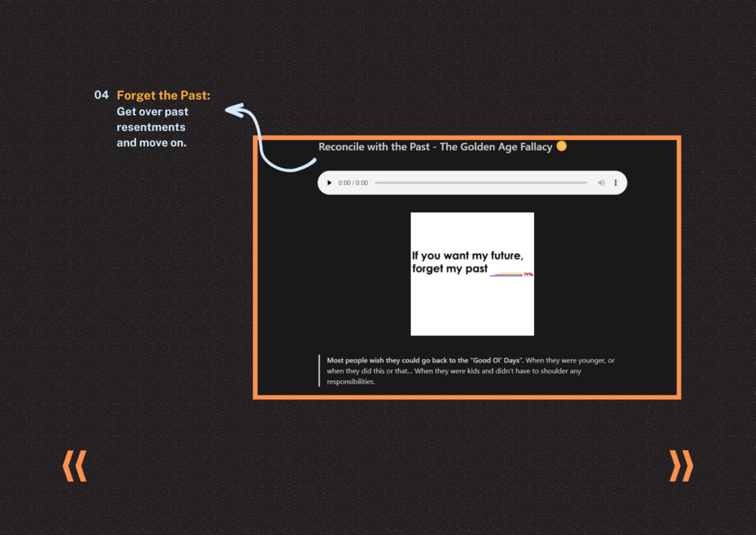Play the Golden Age Fallacy audio
Screen dimensions: 756x535
[x=329, y=183]
